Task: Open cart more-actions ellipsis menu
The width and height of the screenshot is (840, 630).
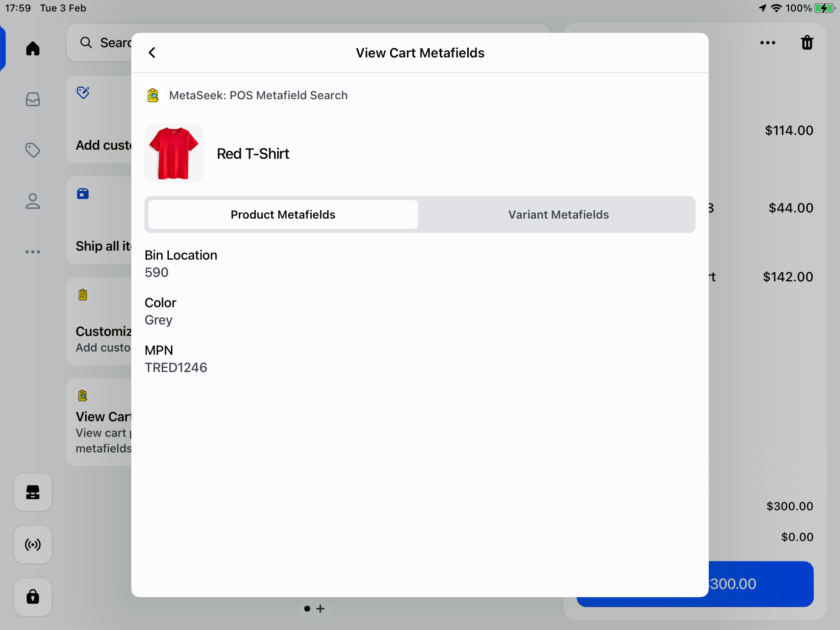Action: pyautogui.click(x=767, y=43)
